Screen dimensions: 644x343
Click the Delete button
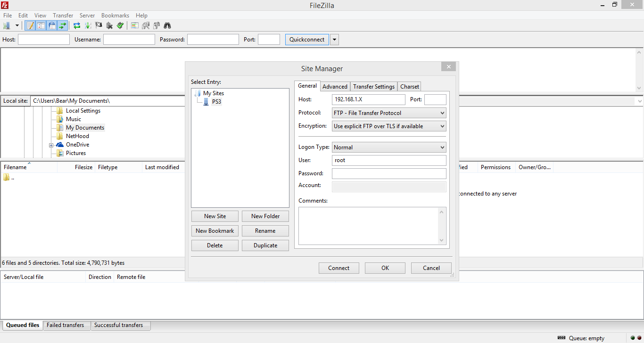tap(215, 245)
